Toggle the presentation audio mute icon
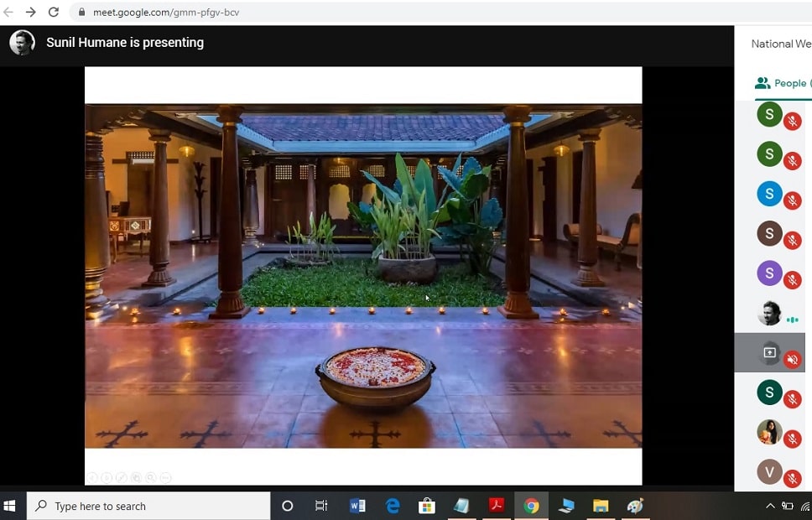Viewport: 812px width, 520px height. coord(792,360)
